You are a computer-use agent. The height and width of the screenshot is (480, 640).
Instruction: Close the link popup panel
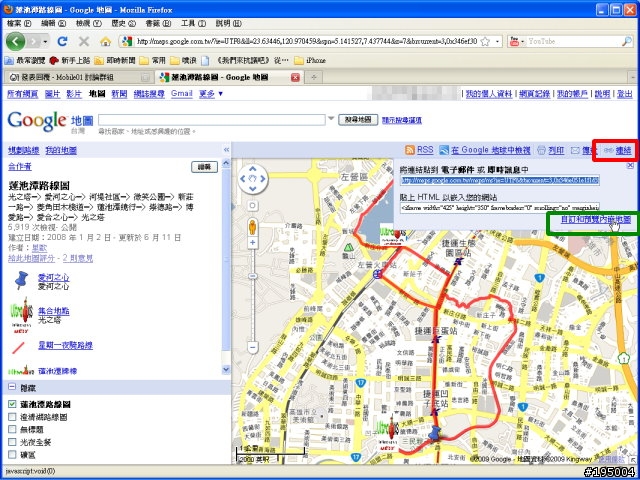(630, 165)
